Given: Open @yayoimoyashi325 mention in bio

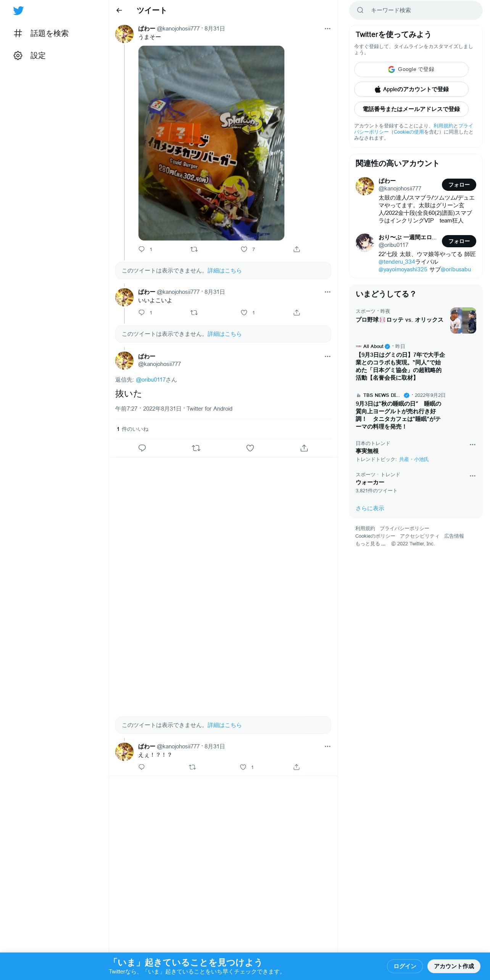Looking at the screenshot, I should click(403, 269).
